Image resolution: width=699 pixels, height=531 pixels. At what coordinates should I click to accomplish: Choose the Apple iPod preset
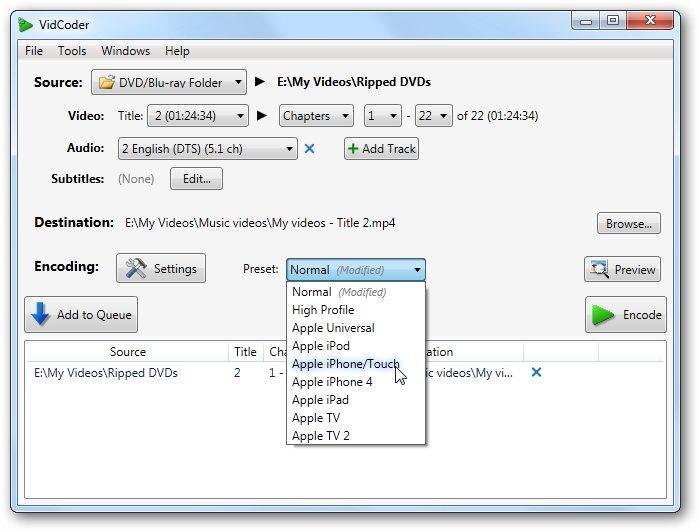tap(356, 346)
